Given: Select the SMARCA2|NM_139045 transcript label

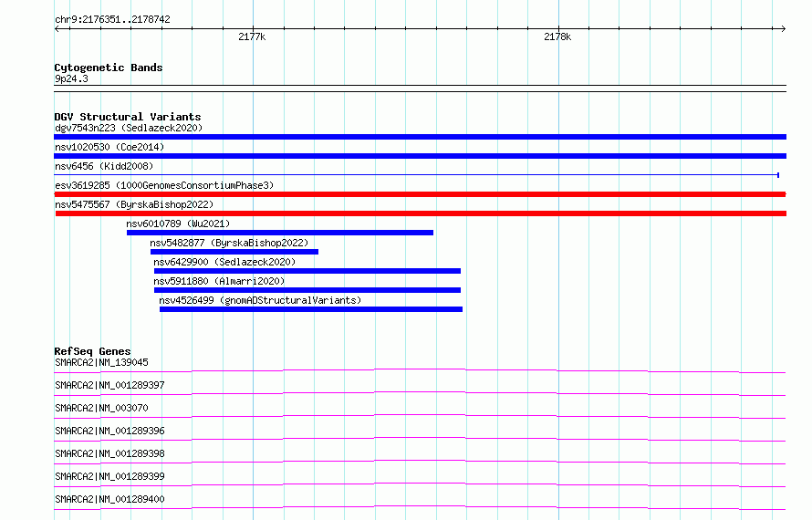Looking at the screenshot, I should 101,362.
